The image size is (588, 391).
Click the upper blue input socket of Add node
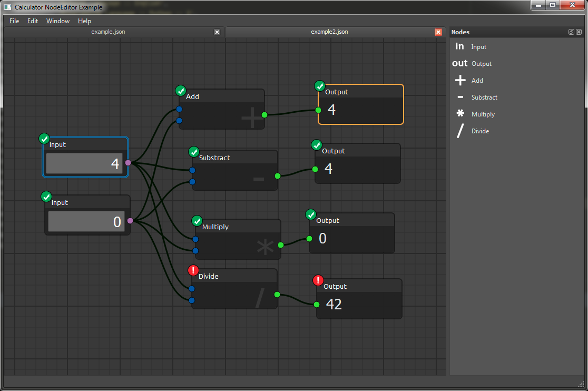coord(179,109)
